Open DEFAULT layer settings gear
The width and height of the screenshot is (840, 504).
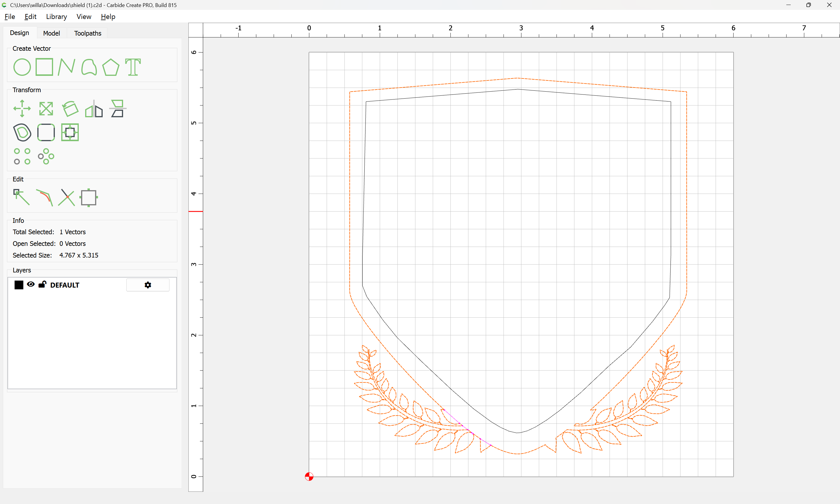click(148, 285)
